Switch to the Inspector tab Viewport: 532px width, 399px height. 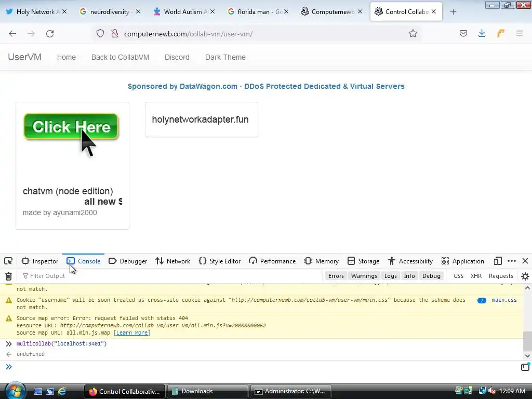[40, 261]
